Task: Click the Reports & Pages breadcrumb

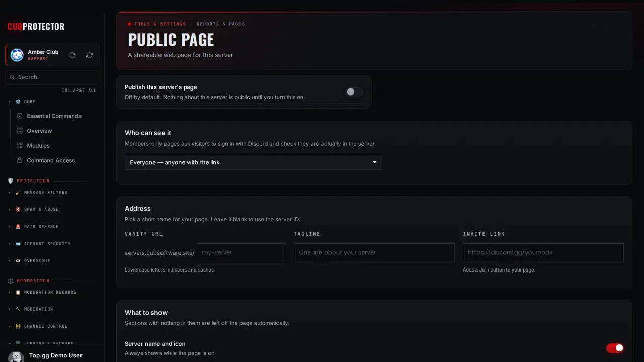Action: pos(221,24)
